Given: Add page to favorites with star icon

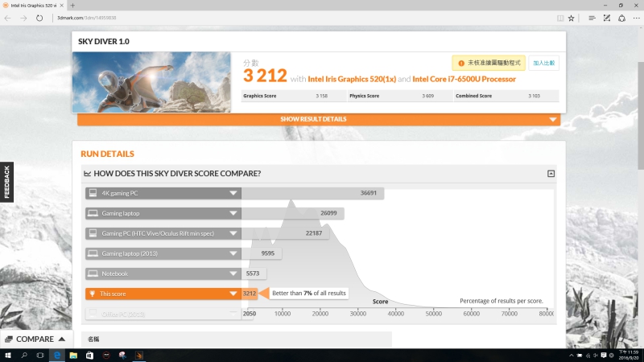Looking at the screenshot, I should pyautogui.click(x=572, y=18).
